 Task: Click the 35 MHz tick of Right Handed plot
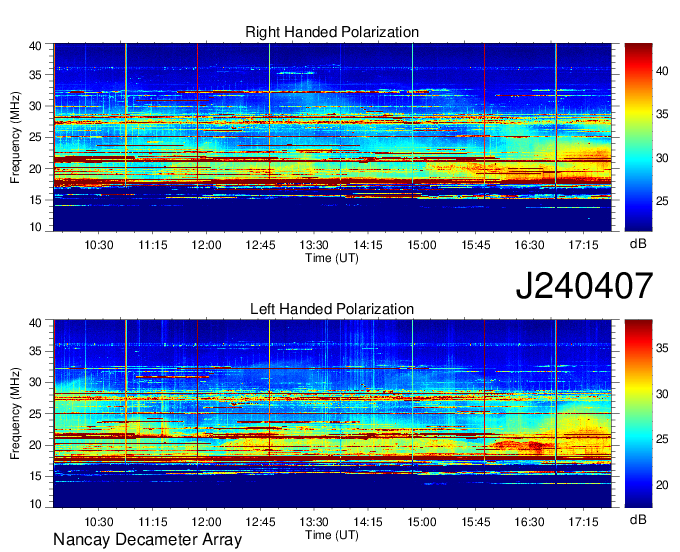pyautogui.click(x=35, y=75)
